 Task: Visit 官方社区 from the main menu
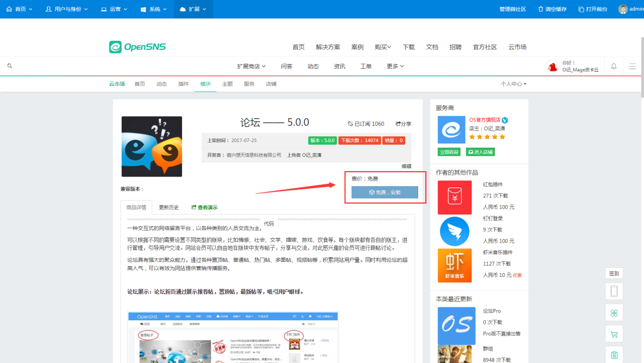click(485, 47)
